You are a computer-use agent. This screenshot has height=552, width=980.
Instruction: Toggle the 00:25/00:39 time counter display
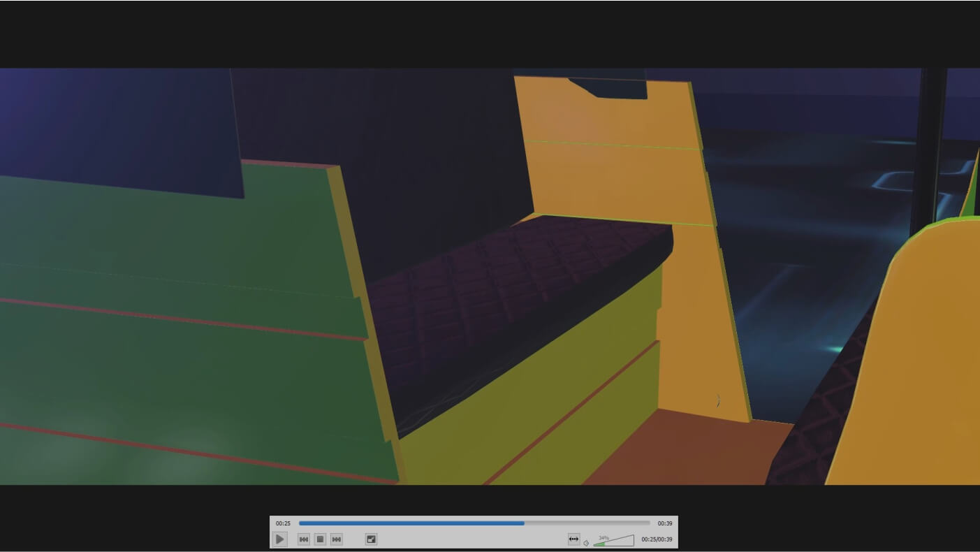[657, 539]
